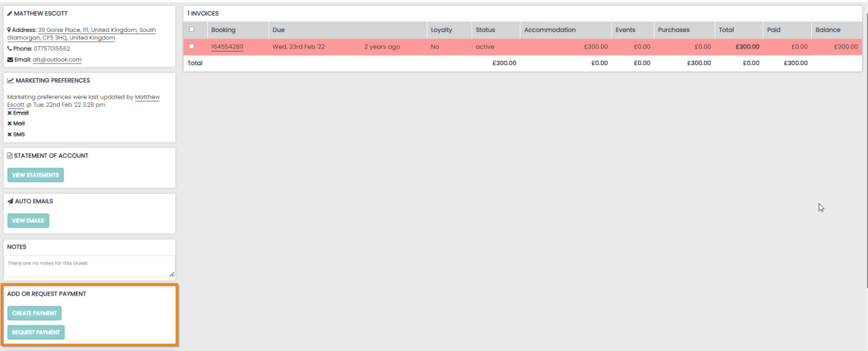Tick the select-all checkbox in invoices header
868x351 pixels.
191,30
